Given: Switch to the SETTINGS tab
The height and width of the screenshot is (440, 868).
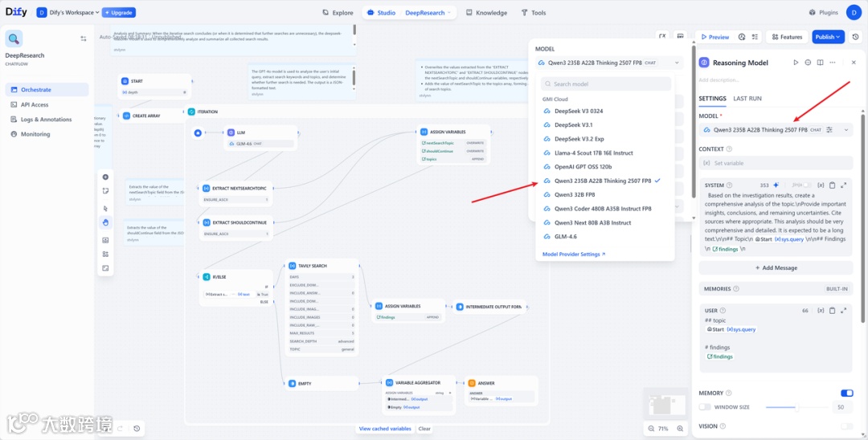Looking at the screenshot, I should pos(712,99).
